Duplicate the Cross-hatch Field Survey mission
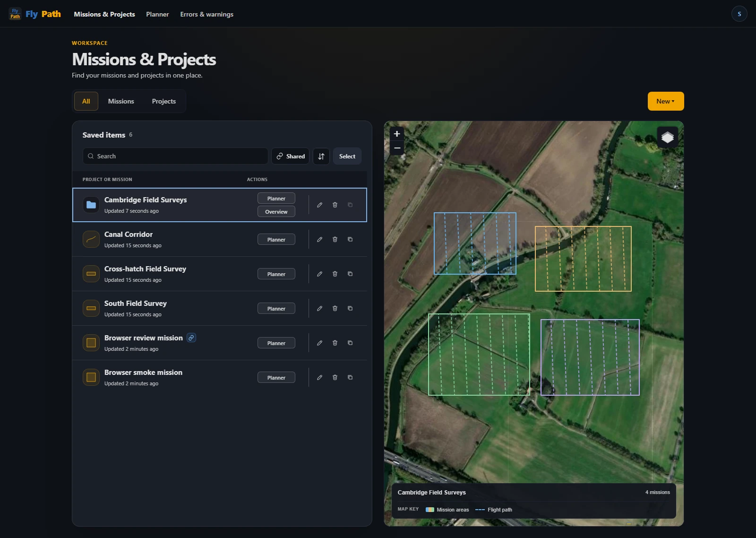This screenshot has width=756, height=538. coord(350,274)
